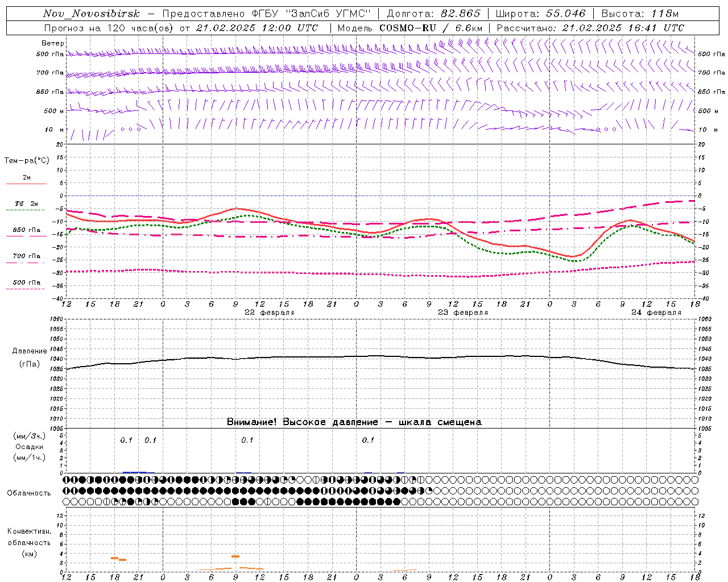Click the station name Nov_Novosibirsk
The image size is (728, 582).
click(91, 14)
